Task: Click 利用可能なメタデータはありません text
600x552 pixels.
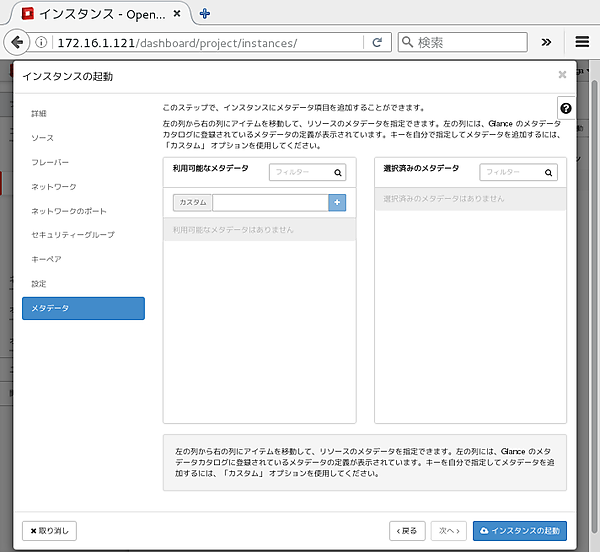Action: click(x=233, y=230)
